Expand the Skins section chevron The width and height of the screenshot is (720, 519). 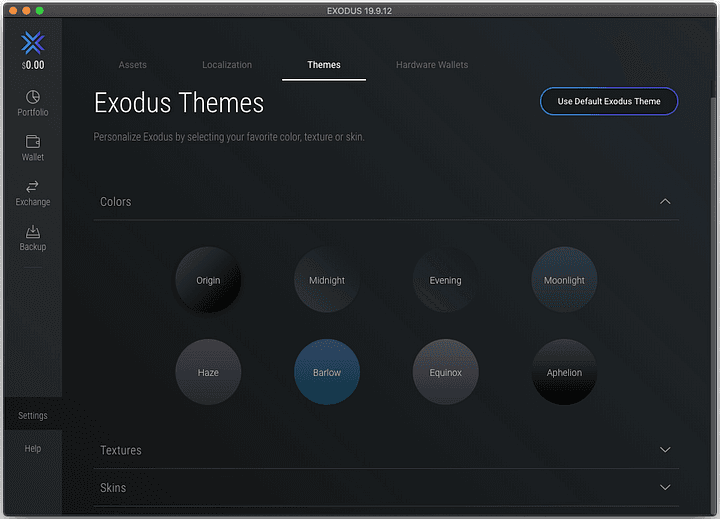665,487
